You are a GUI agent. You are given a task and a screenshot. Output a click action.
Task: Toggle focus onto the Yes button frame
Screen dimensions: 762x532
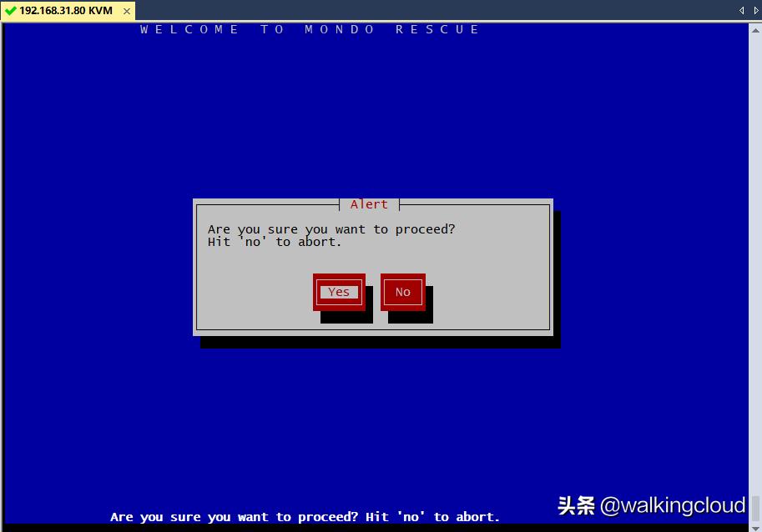(x=338, y=292)
